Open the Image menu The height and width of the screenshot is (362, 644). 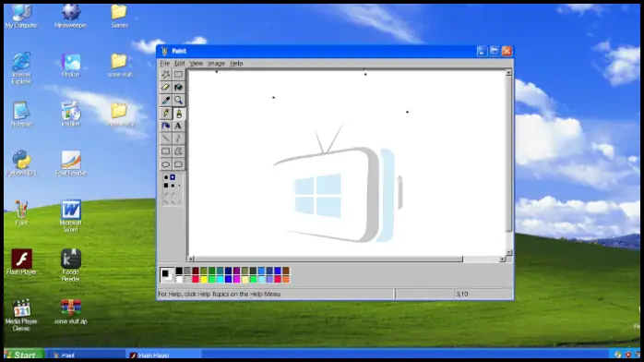(x=216, y=64)
